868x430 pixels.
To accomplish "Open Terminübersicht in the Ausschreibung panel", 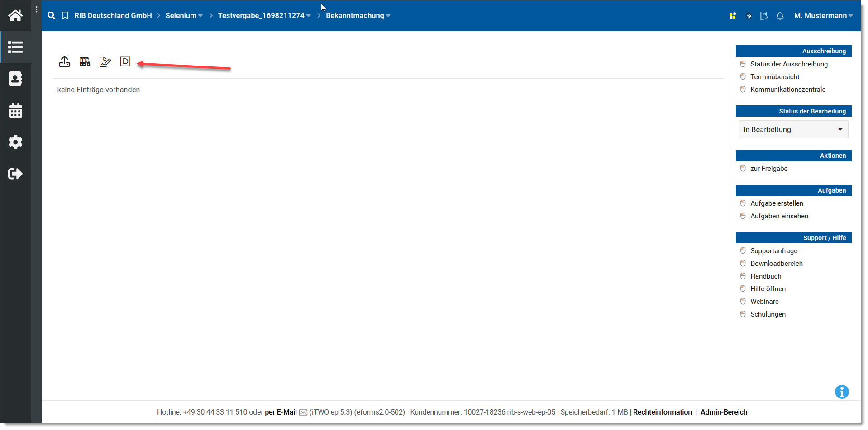I will [x=774, y=77].
